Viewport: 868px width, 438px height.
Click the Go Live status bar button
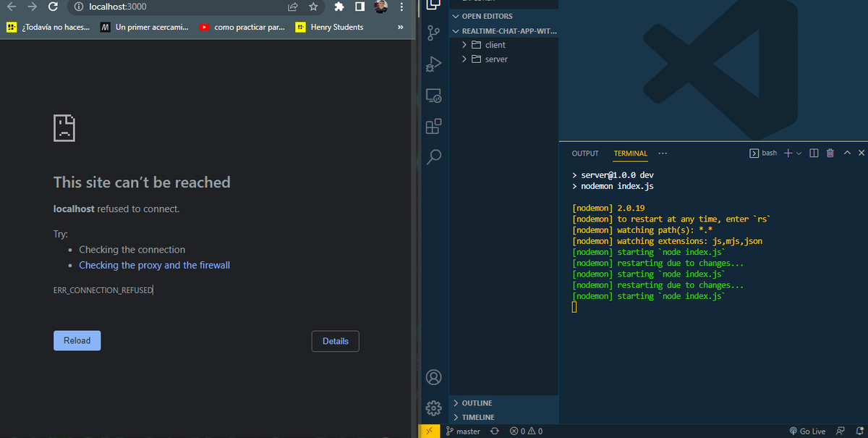807,431
